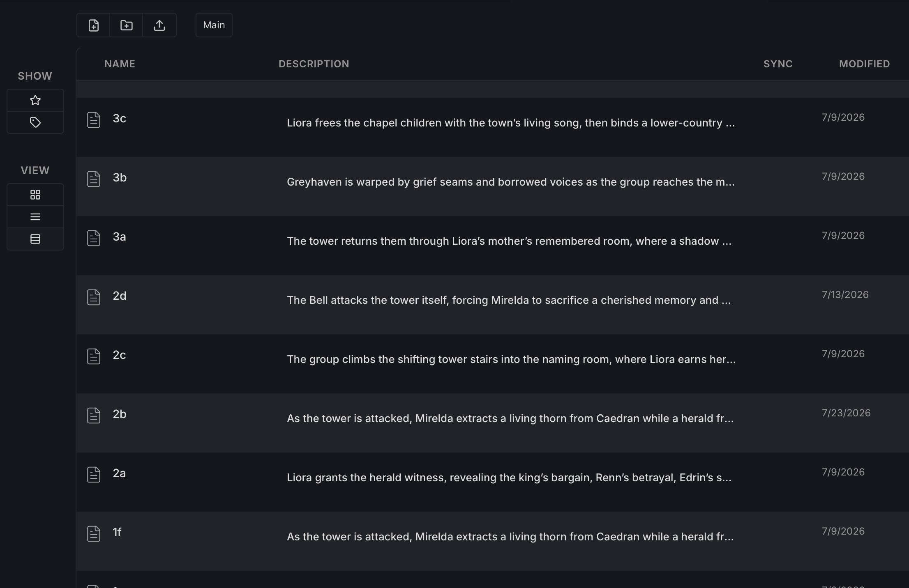Open the file named 3c
909x588 pixels.
click(119, 119)
